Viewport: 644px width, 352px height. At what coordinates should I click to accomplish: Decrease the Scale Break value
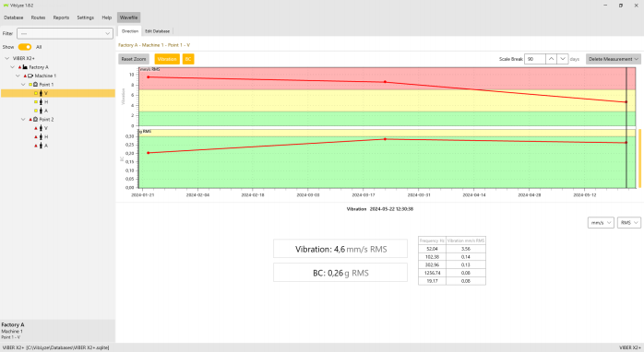click(x=563, y=59)
